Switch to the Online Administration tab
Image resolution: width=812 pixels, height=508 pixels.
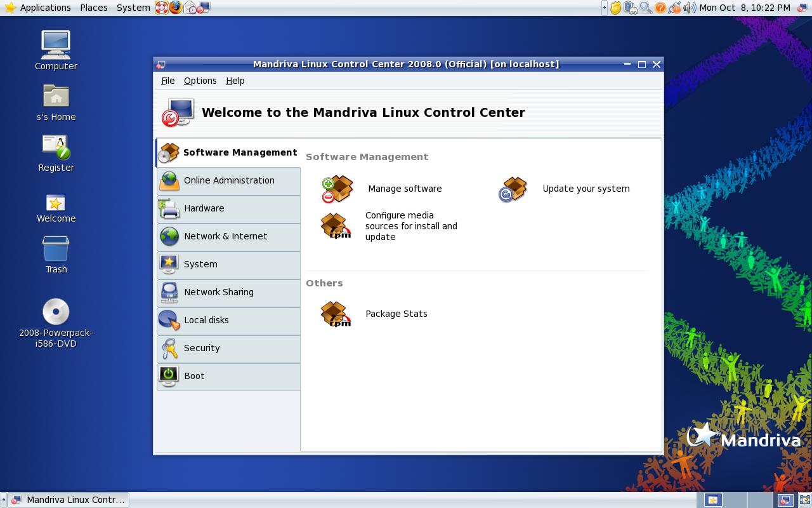[228, 181]
